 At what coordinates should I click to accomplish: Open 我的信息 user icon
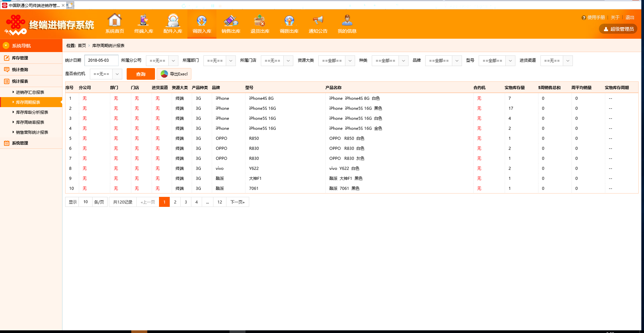pos(347,20)
